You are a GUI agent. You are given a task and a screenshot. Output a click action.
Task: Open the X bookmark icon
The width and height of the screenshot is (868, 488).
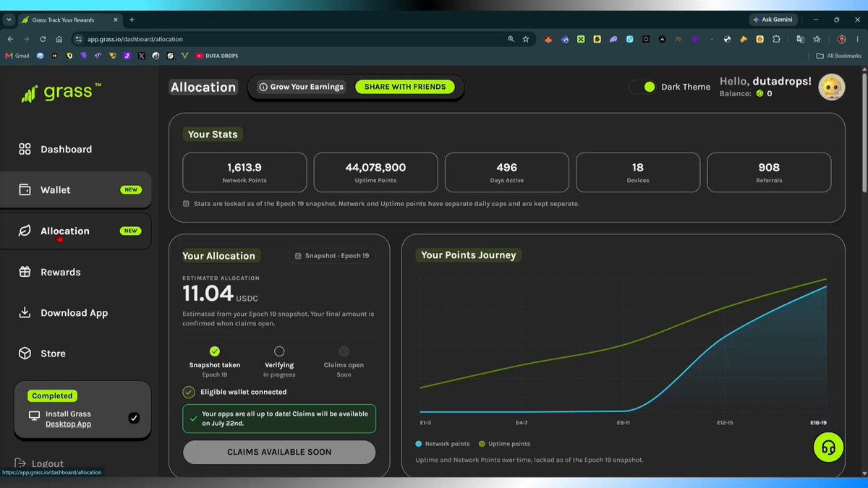coord(141,56)
